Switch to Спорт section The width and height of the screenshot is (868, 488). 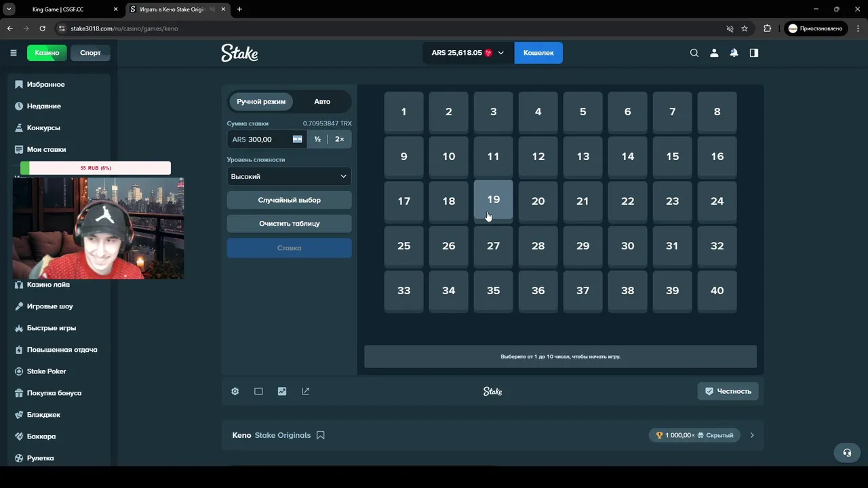90,53
